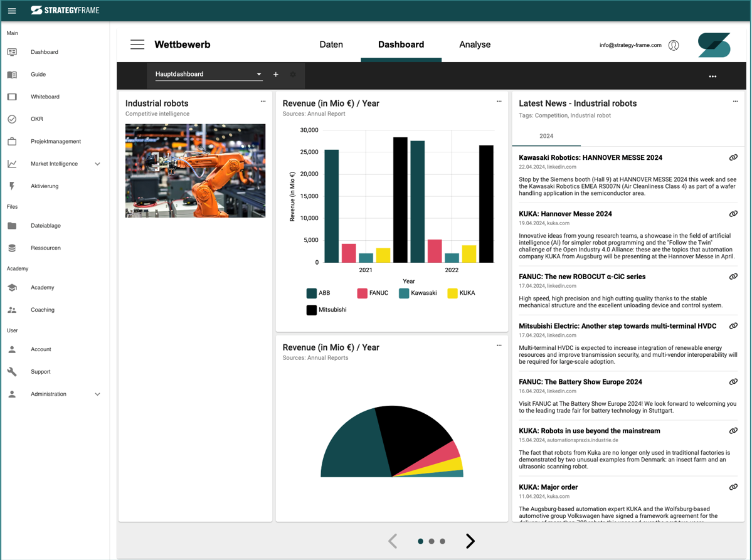752x560 pixels.
Task: Switch to the Analyse tab
Action: (x=475, y=45)
